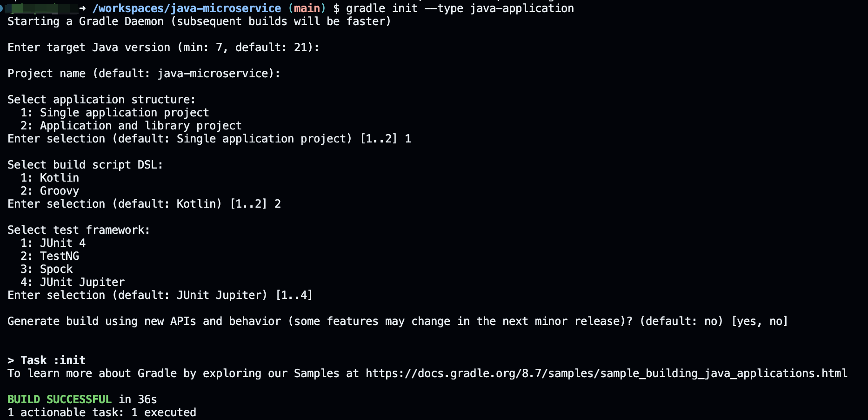Click the prompt arrow icon before path
The width and height of the screenshot is (868, 420).
click(82, 8)
